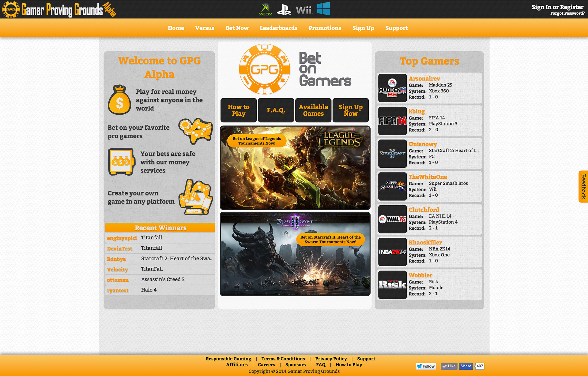Click Assassin's Creed 3 game text
Viewport: 588px width, 376px height.
point(163,279)
